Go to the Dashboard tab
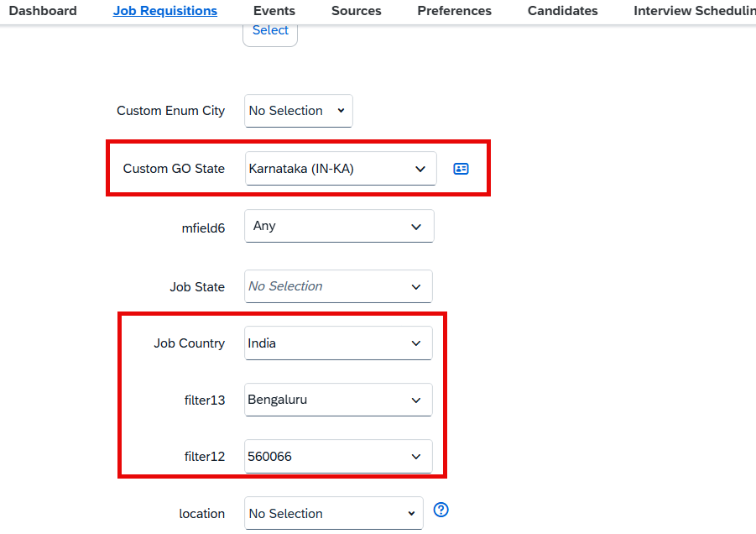This screenshot has height=534, width=756. [43, 11]
